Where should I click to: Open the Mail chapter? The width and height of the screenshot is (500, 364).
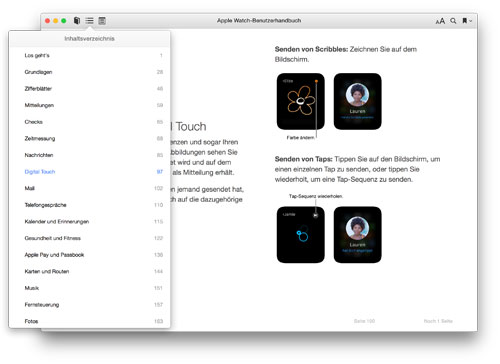[x=89, y=188]
